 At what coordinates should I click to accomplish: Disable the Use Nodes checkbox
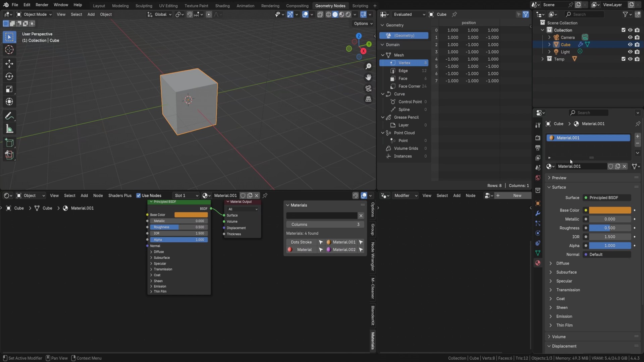(138, 195)
